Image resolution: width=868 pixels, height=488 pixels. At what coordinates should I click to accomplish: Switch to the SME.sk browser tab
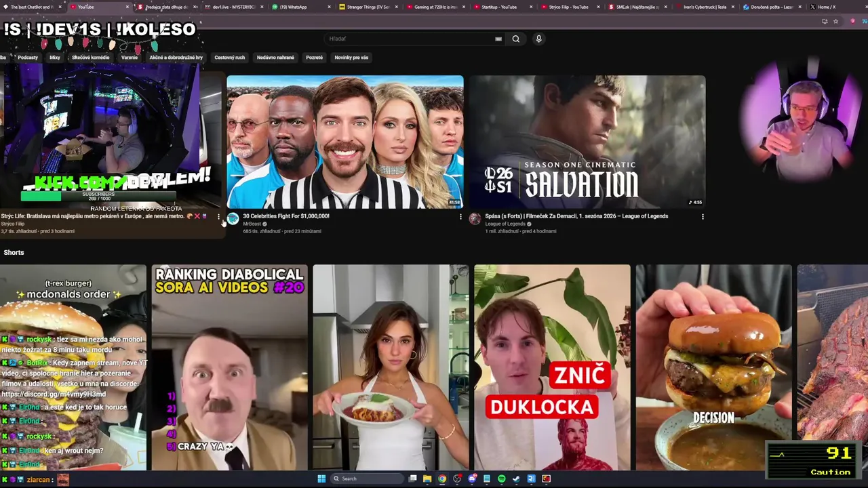coord(637,7)
